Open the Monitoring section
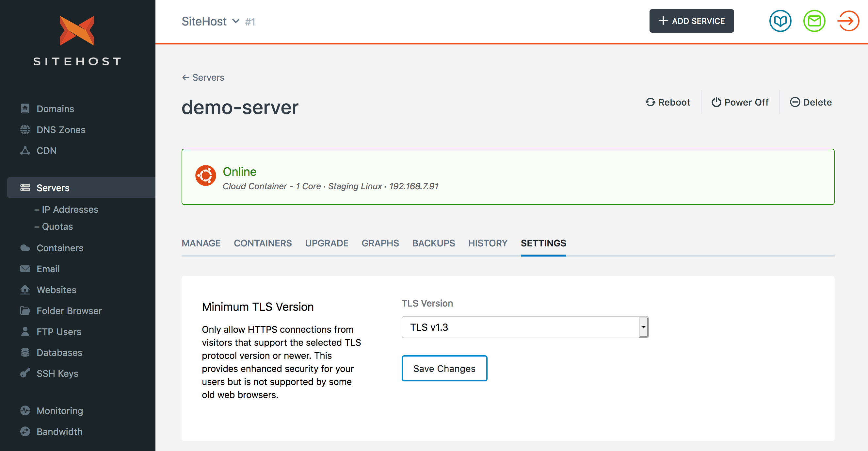This screenshot has height=451, width=868. click(x=59, y=411)
